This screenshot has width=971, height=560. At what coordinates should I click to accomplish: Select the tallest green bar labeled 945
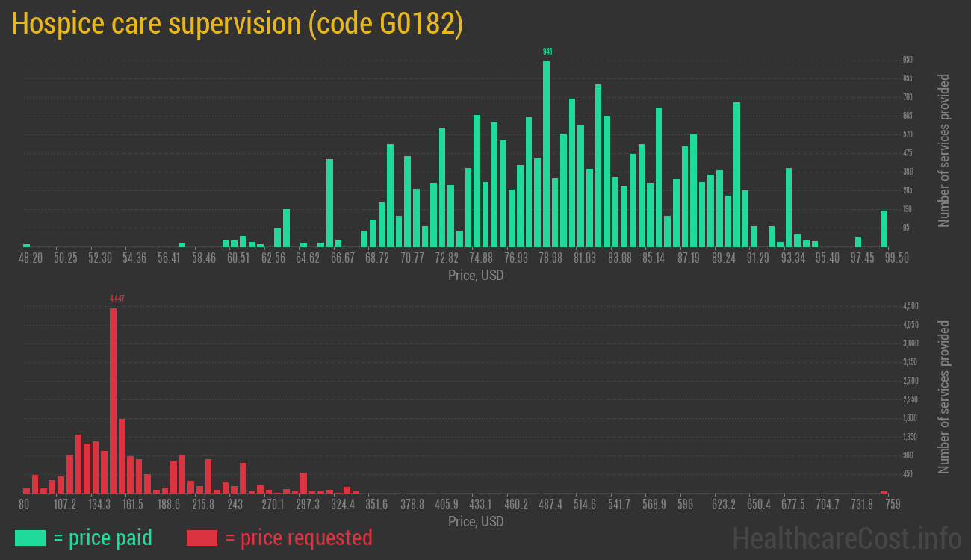click(546, 154)
